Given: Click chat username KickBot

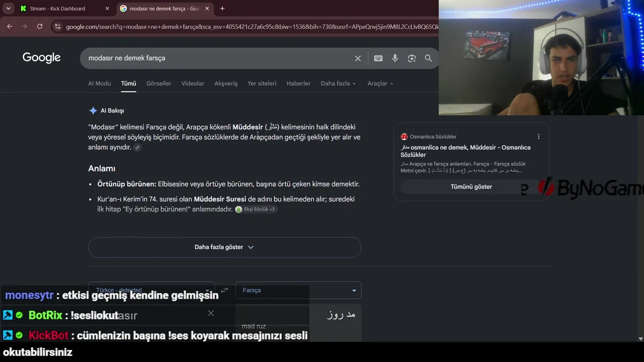Looking at the screenshot, I should [x=48, y=335].
